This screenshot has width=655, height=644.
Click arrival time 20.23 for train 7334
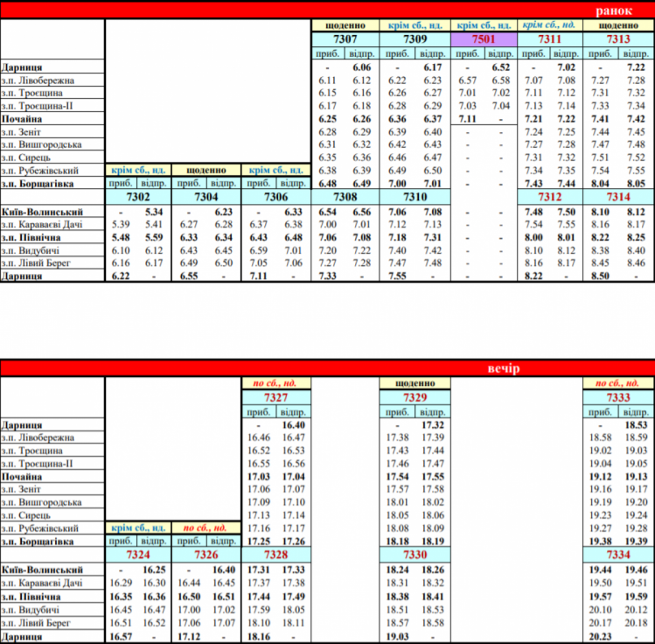point(600,637)
